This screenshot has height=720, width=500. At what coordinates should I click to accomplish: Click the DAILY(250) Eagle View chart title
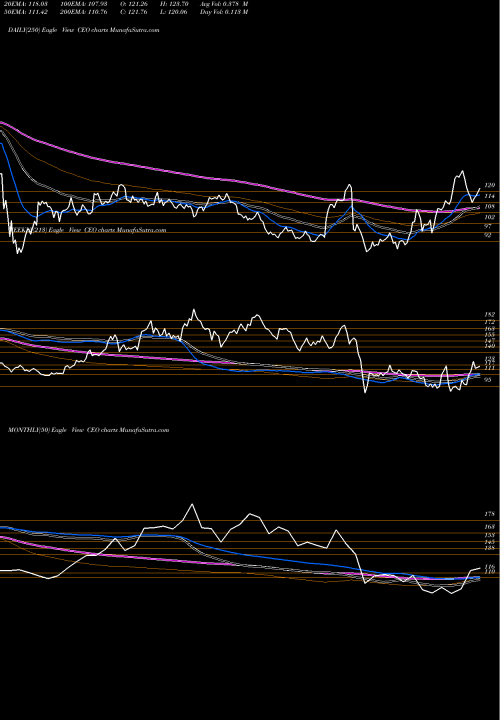click(x=84, y=30)
